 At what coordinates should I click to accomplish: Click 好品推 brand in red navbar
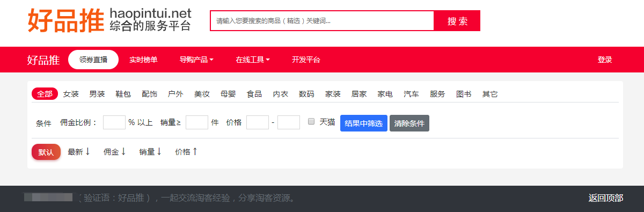pos(43,60)
